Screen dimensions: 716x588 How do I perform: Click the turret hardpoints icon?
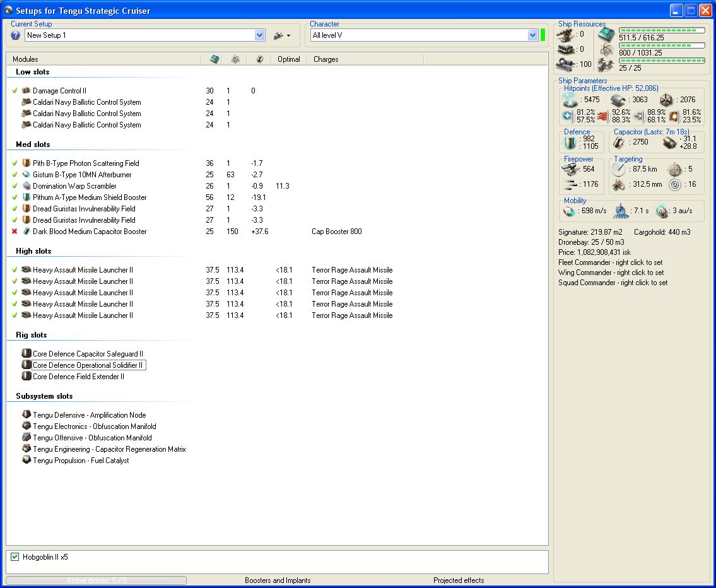pyautogui.click(x=566, y=35)
